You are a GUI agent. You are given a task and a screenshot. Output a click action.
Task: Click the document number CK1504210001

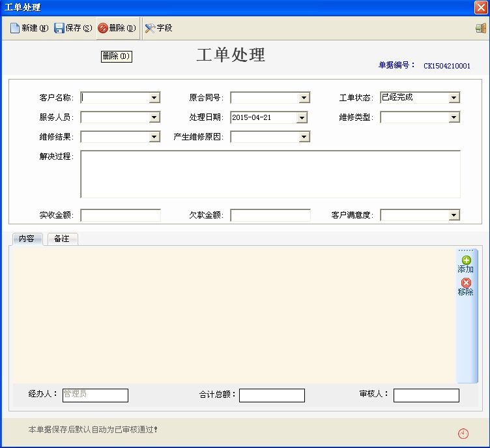[447, 66]
